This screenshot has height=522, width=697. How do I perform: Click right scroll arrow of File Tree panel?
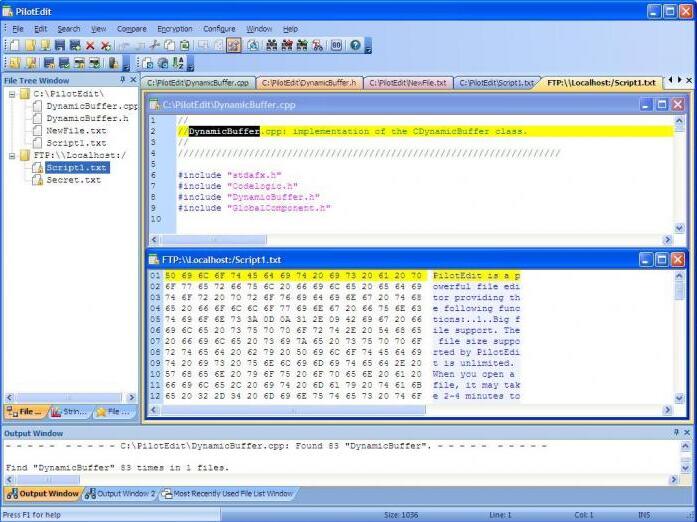tap(132, 398)
